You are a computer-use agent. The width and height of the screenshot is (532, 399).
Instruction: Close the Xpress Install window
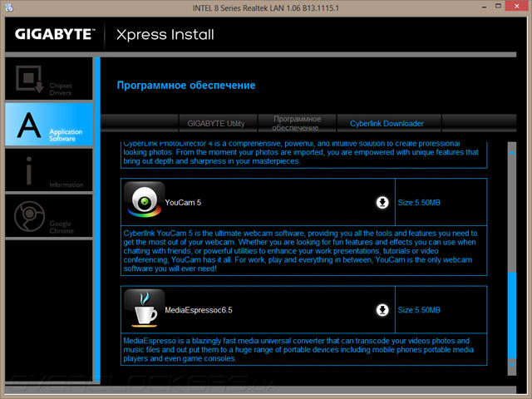517,6
